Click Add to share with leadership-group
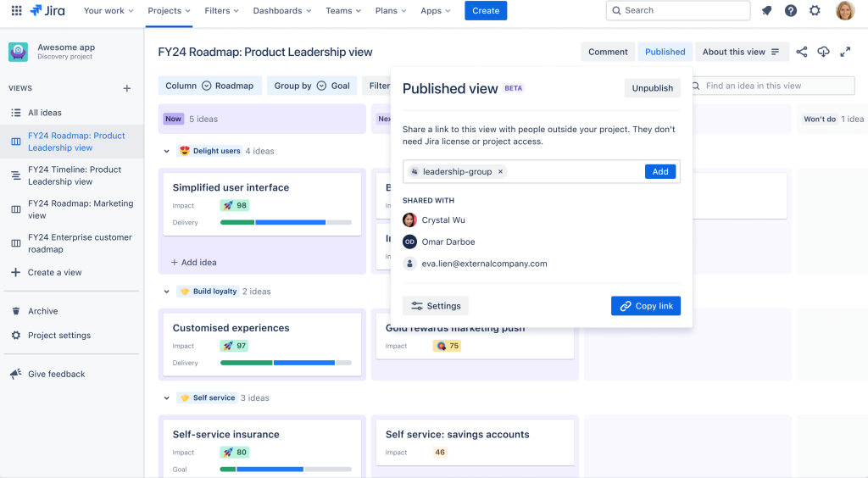The height and width of the screenshot is (478, 868). [659, 171]
